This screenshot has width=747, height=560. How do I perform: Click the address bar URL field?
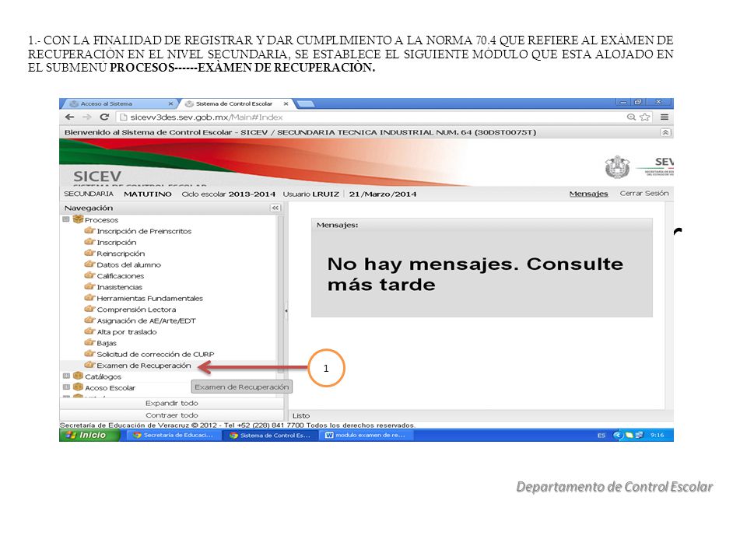[x=372, y=117]
